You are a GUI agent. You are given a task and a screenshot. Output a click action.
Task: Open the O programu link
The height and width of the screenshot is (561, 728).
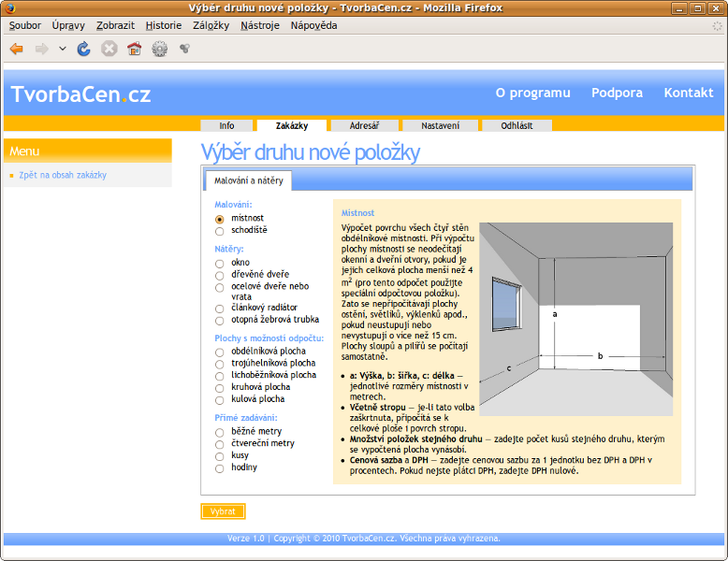[x=532, y=93]
